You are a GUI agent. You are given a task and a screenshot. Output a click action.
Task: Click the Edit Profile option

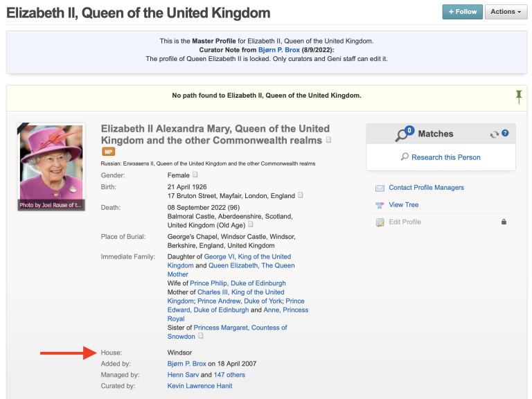(405, 222)
